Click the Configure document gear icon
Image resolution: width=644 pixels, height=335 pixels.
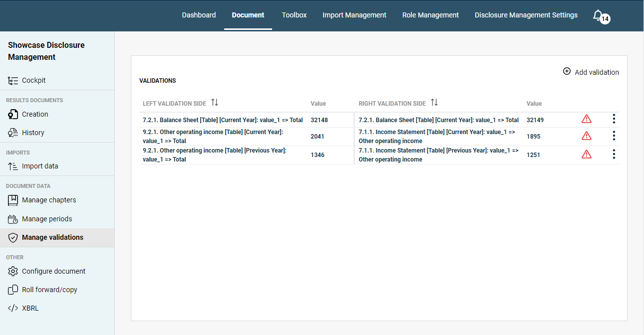coord(13,271)
